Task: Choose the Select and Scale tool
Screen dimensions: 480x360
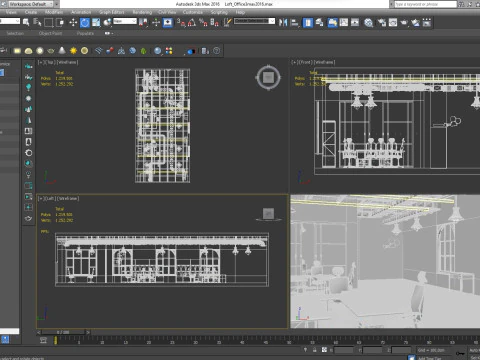Action: pyautogui.click(x=96, y=23)
